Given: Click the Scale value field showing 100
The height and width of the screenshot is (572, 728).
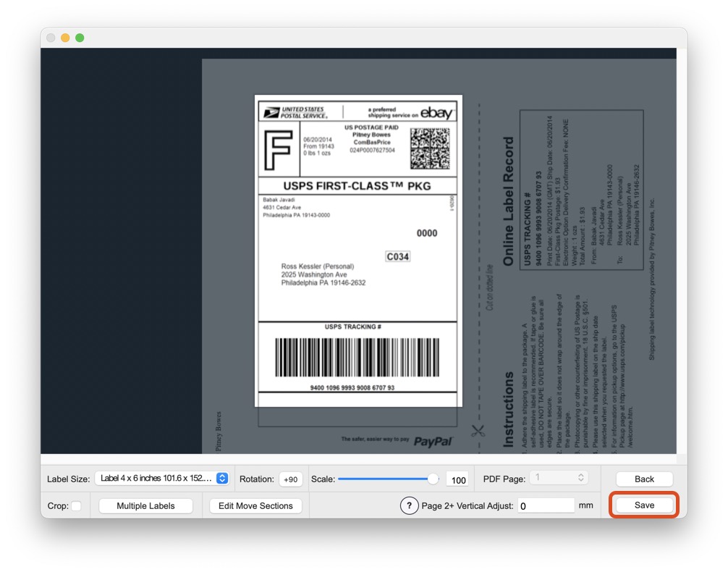Looking at the screenshot, I should pos(457,479).
